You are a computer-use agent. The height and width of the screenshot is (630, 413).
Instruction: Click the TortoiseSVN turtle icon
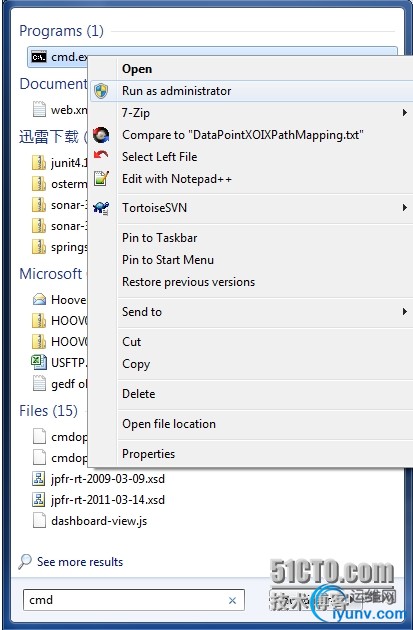pos(101,208)
